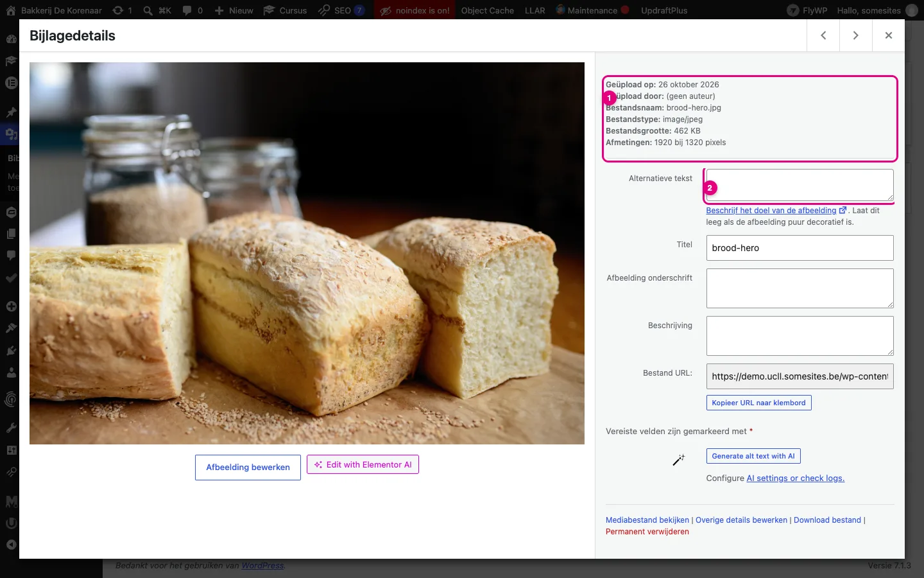
Task: Click the magic wand AI icon
Action: click(678, 459)
